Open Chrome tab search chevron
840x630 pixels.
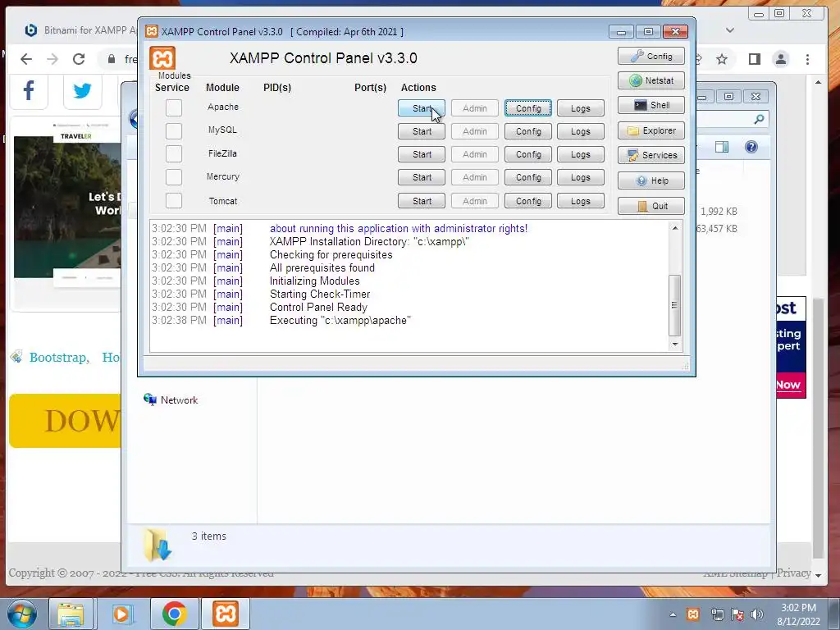729,30
